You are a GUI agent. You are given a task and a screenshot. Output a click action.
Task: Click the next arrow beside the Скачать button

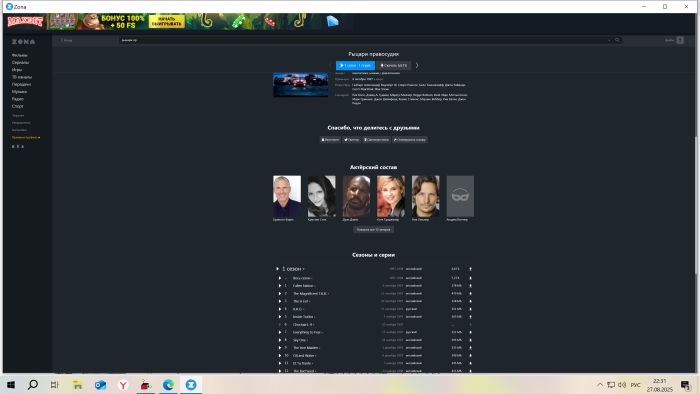[x=417, y=65]
